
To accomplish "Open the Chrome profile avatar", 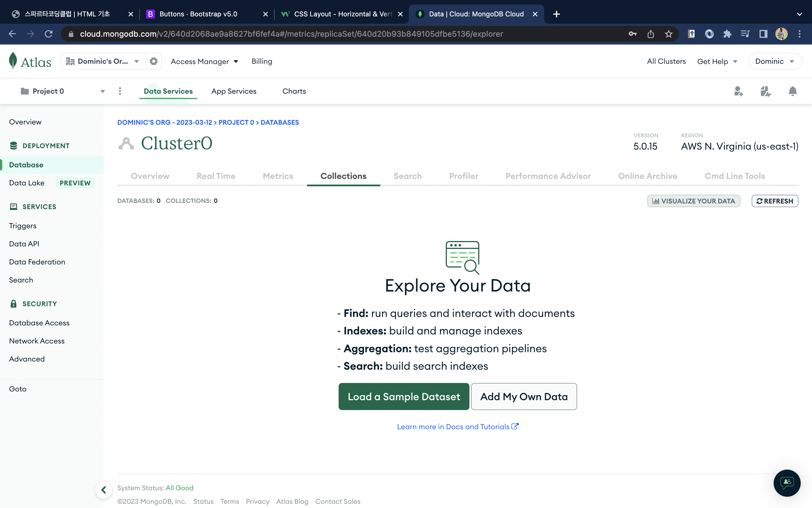I will tap(782, 34).
